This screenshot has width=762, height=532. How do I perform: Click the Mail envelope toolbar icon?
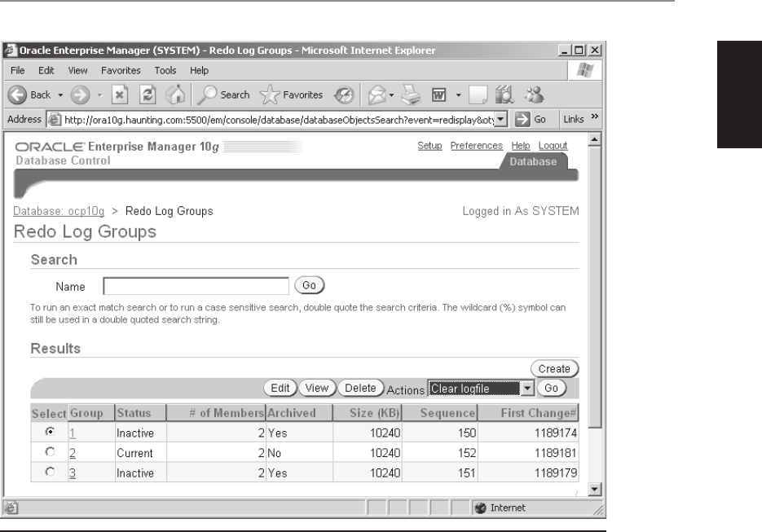[x=377, y=95]
